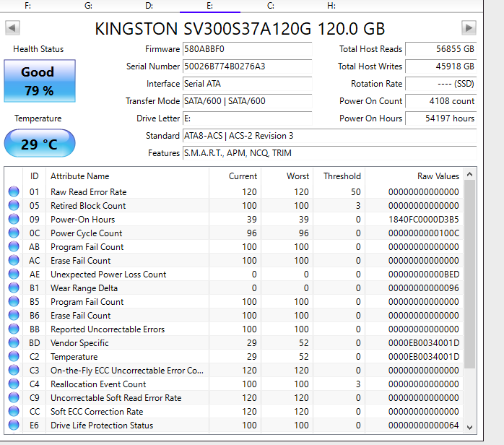This screenshot has height=445, width=504.
Task: Click the Current column header
Action: click(x=235, y=176)
